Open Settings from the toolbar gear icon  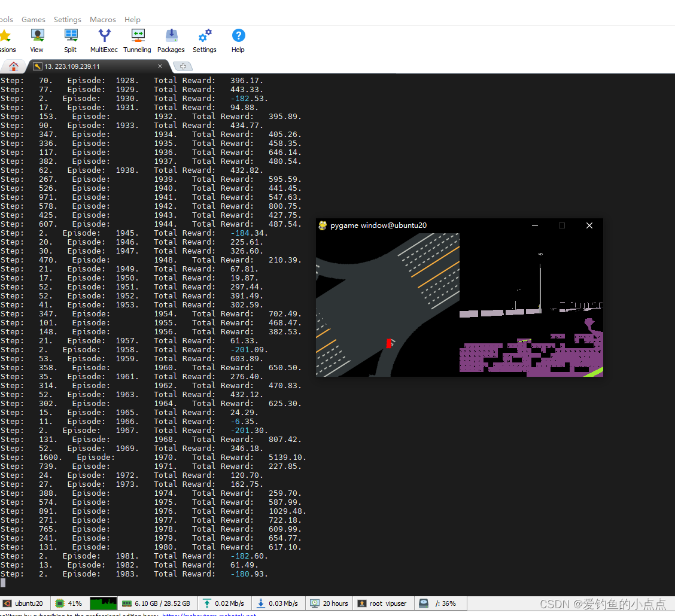coord(205,41)
